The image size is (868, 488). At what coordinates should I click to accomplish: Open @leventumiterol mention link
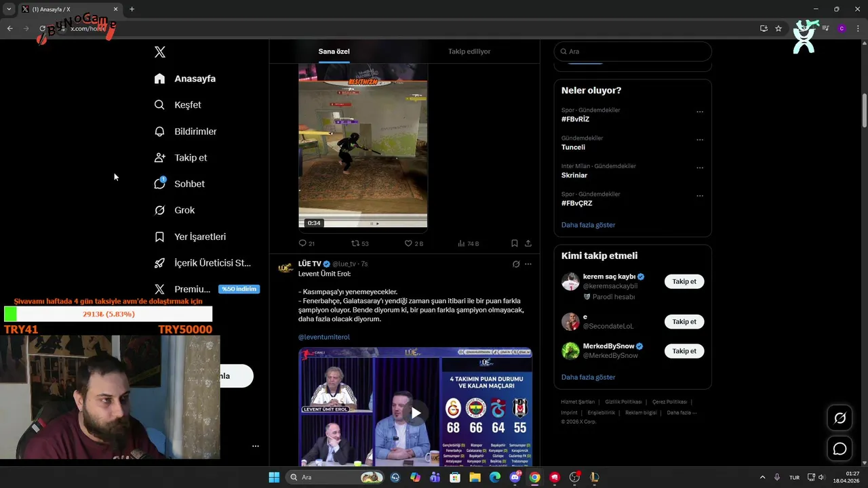pyautogui.click(x=324, y=337)
